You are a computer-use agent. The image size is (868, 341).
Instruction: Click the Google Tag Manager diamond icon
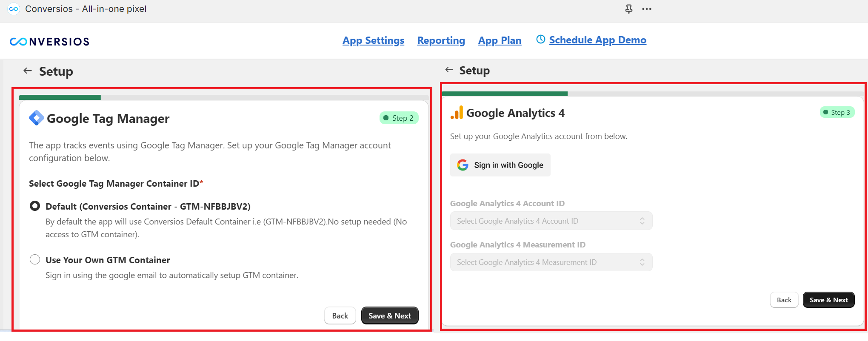point(36,118)
